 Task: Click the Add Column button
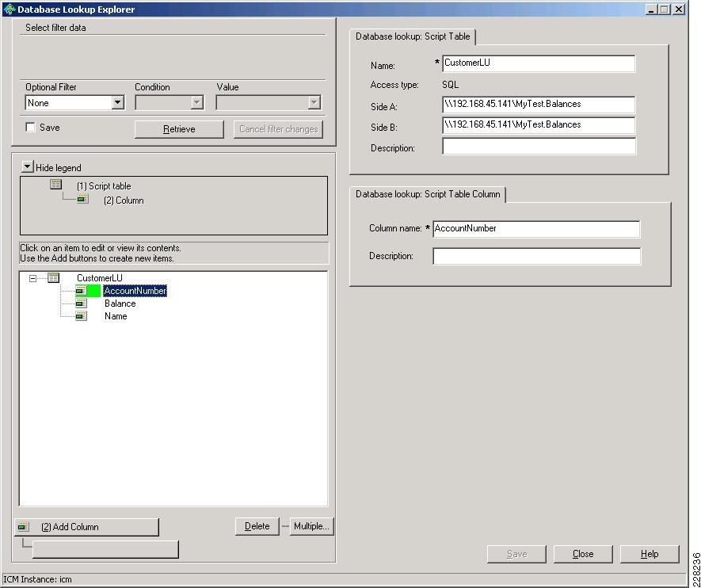86,527
